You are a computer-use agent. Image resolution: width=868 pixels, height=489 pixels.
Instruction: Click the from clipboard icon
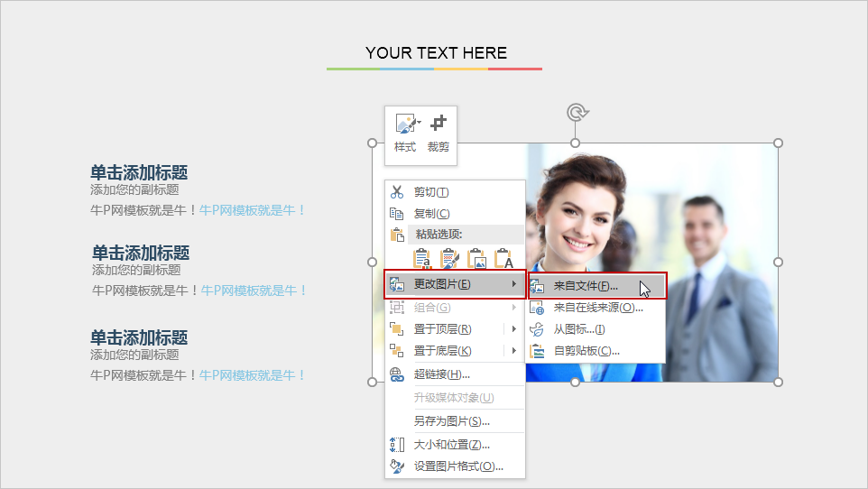coord(537,351)
